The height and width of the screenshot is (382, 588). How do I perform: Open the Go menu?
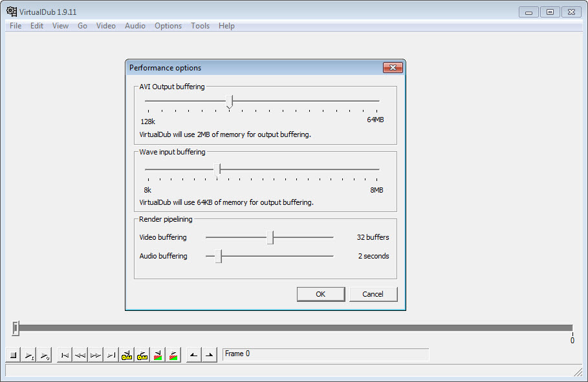pos(83,26)
